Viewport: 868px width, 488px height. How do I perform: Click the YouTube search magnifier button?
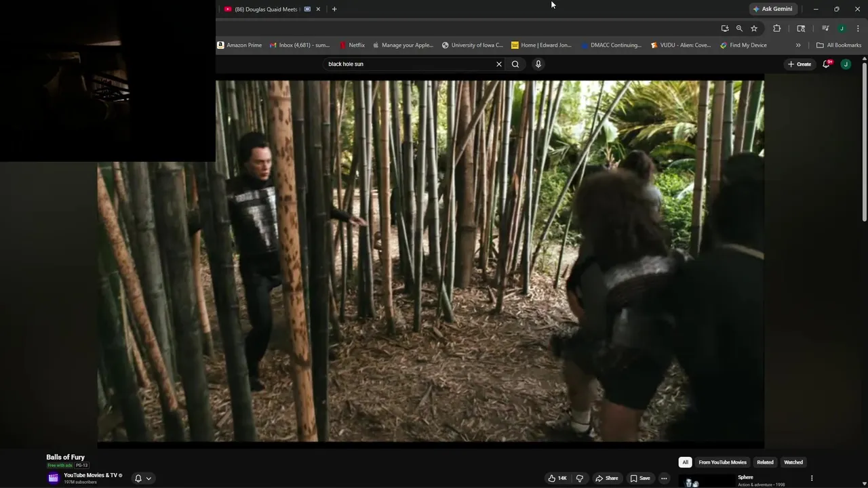(515, 64)
